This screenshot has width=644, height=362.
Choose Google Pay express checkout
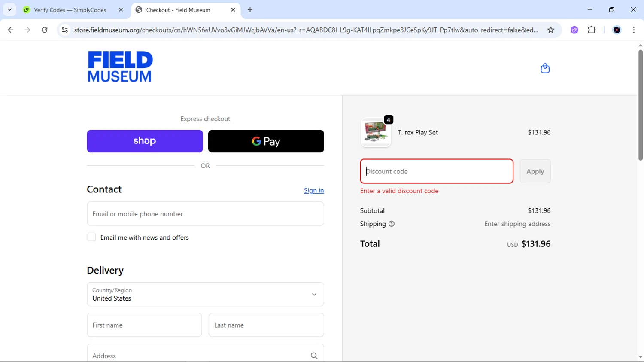pyautogui.click(x=266, y=141)
